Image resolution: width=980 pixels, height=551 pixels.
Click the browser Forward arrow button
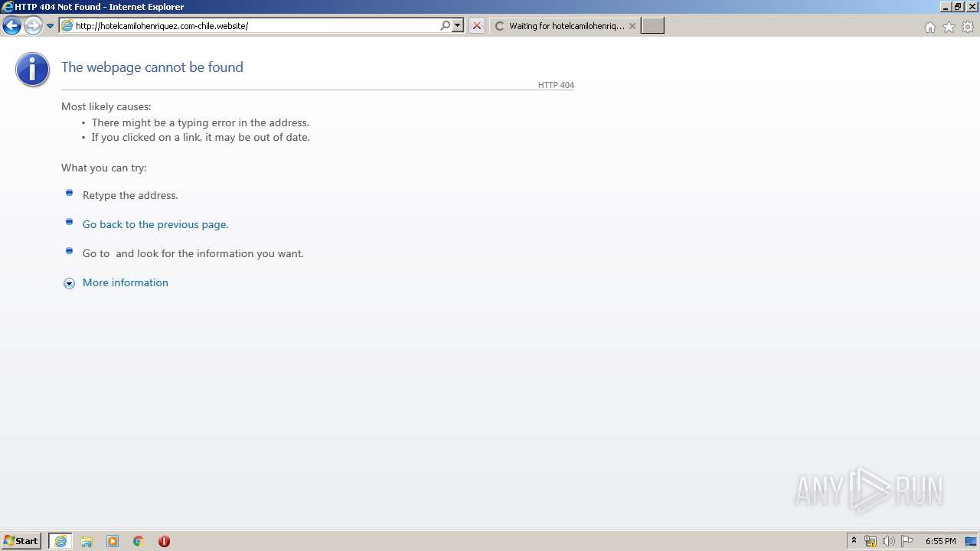pyautogui.click(x=33, y=26)
